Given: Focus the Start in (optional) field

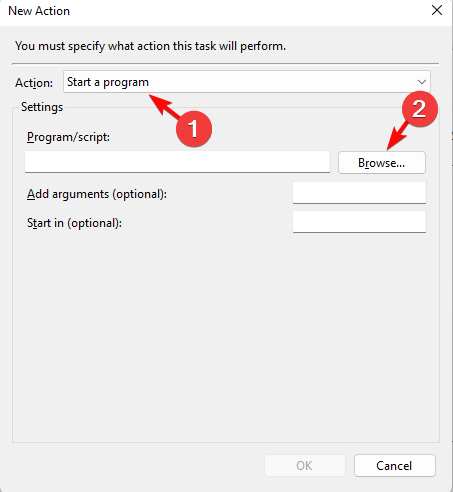Looking at the screenshot, I should tap(359, 222).
